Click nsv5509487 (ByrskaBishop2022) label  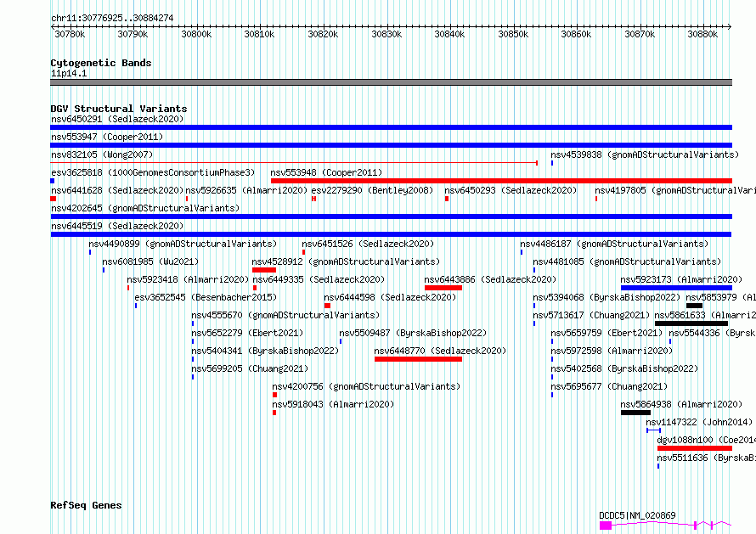[413, 333]
